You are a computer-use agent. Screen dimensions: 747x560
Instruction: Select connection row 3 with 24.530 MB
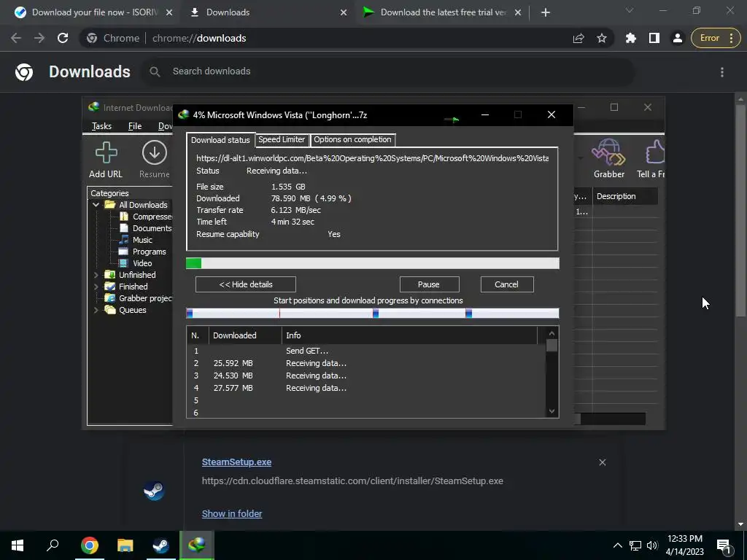point(366,376)
